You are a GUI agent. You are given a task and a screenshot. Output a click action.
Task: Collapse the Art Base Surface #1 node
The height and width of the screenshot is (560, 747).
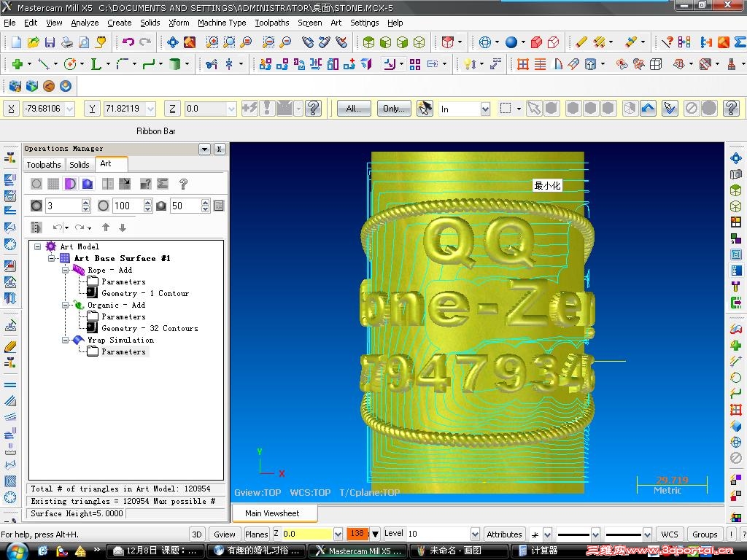pyautogui.click(x=52, y=258)
